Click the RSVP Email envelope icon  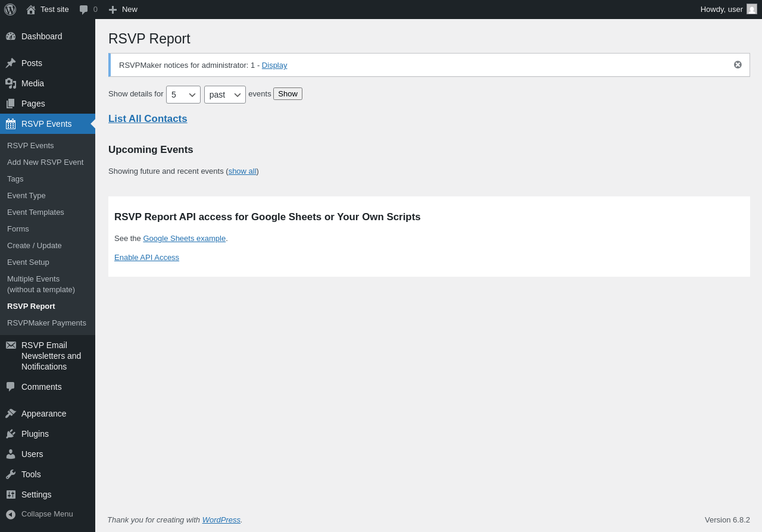[11, 345]
